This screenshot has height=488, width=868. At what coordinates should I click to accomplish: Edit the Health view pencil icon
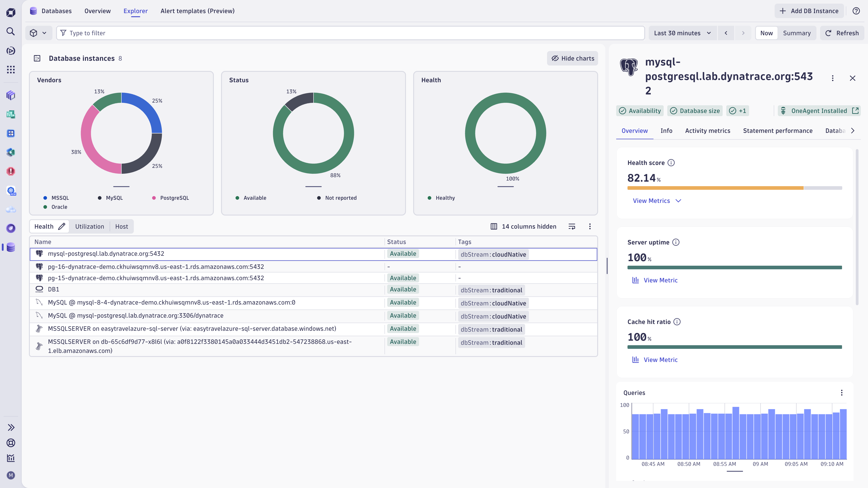click(62, 227)
